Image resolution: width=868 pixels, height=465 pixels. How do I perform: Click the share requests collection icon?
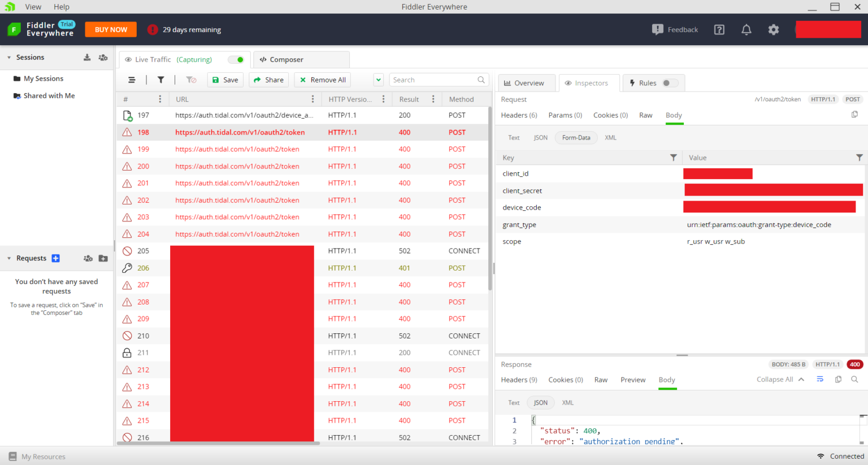pyautogui.click(x=88, y=258)
